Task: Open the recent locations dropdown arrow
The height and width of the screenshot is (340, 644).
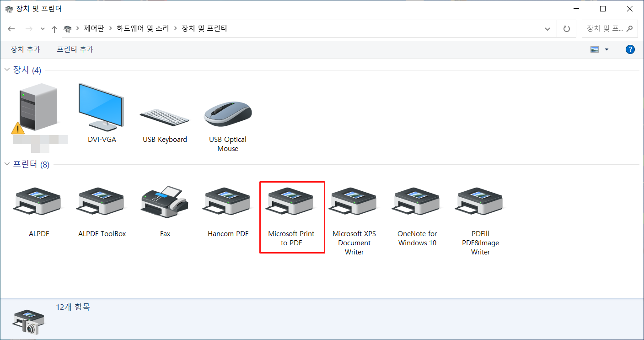Action: pyautogui.click(x=43, y=29)
